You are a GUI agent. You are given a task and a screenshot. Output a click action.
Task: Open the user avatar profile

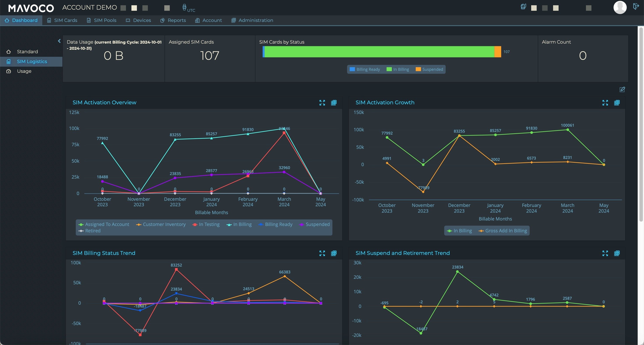click(x=620, y=7)
